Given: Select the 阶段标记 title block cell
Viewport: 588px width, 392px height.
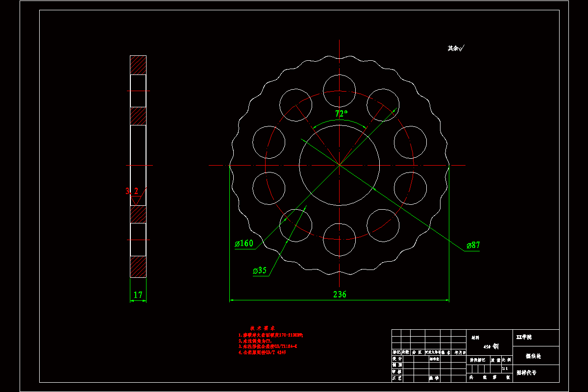Looking at the screenshot, I should tap(477, 360).
